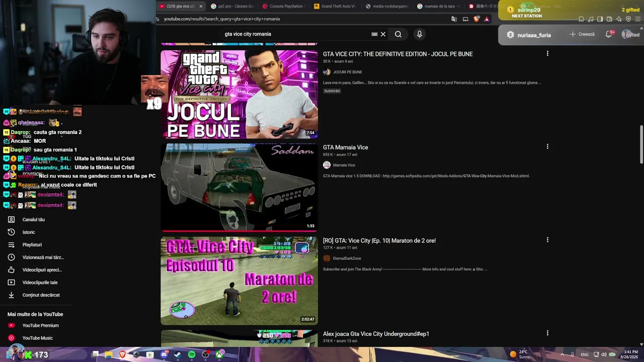Image resolution: width=644 pixels, height=362 pixels.
Task: Switch to the ps5 pro Google tab
Action: pyautogui.click(x=231, y=6)
